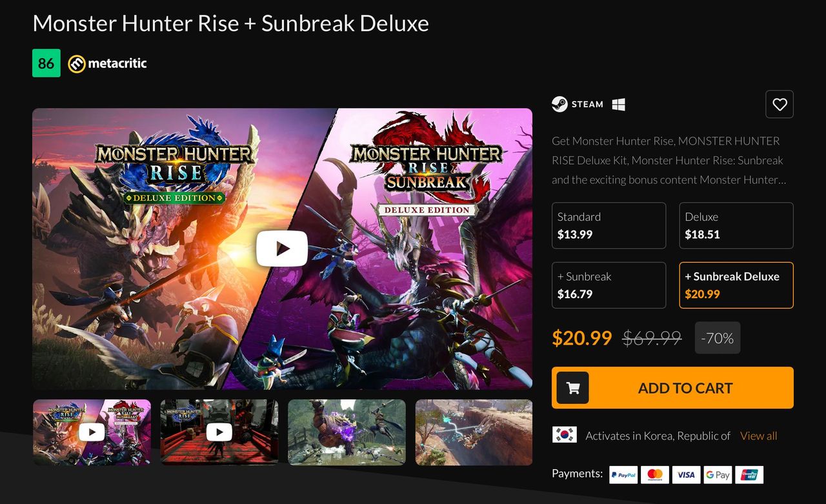The width and height of the screenshot is (826, 504).
Task: Click the Visa payment icon
Action: pos(686,475)
